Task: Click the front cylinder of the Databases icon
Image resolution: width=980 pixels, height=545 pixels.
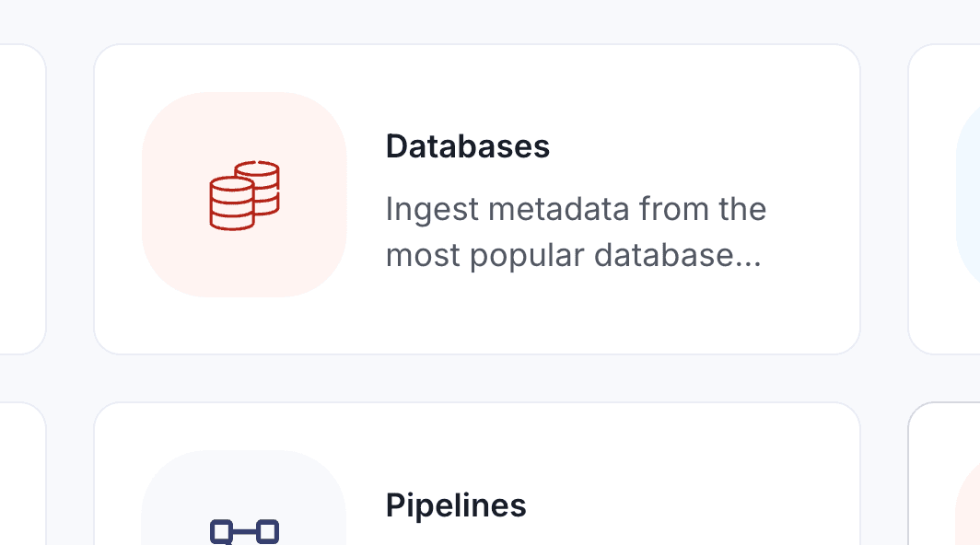Action: pos(231,204)
